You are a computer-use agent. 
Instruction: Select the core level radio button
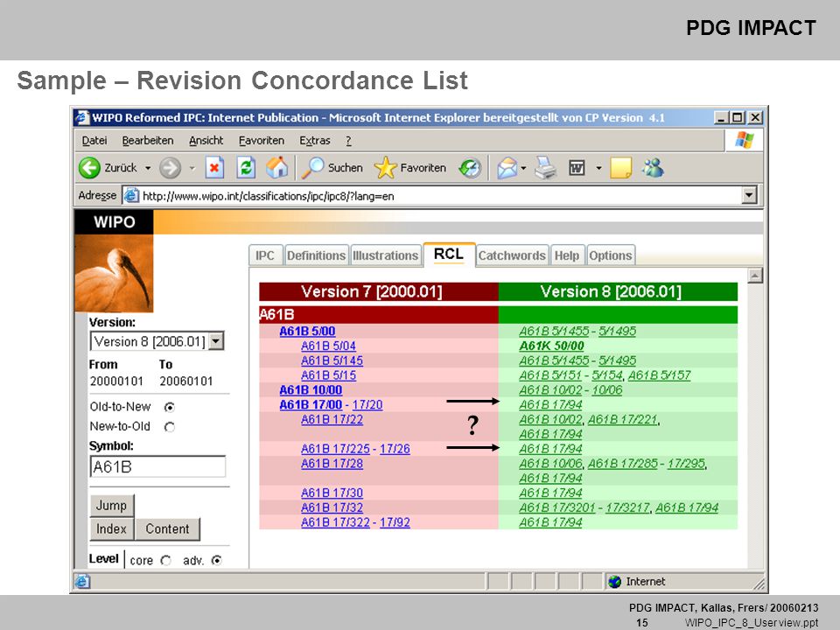166,560
